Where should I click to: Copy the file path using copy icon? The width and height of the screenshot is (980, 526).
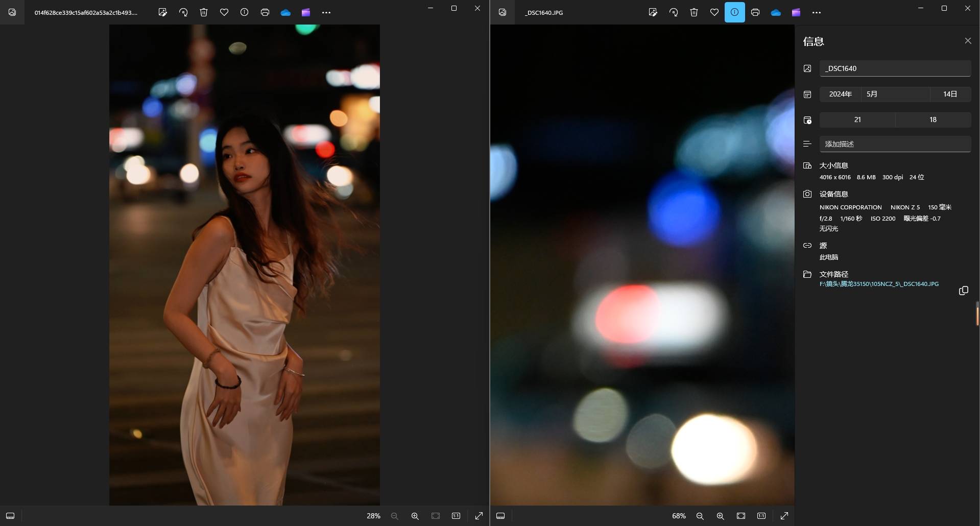(x=963, y=291)
